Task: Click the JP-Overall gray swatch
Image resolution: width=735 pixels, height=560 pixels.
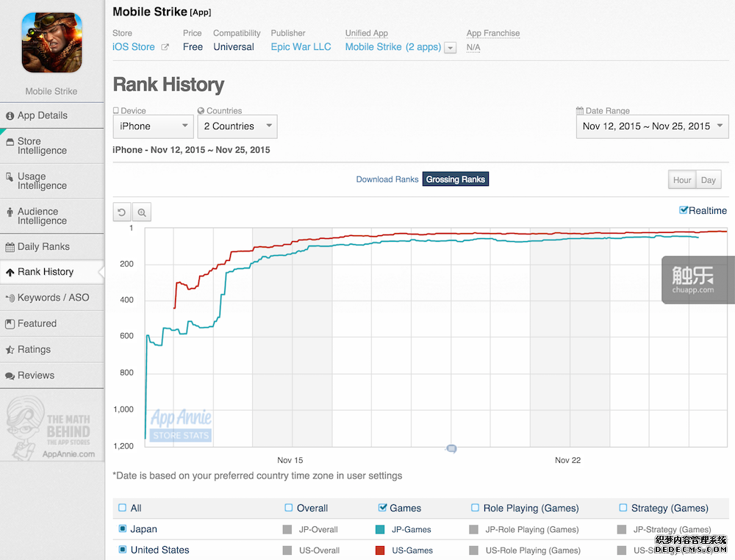Action: click(287, 530)
